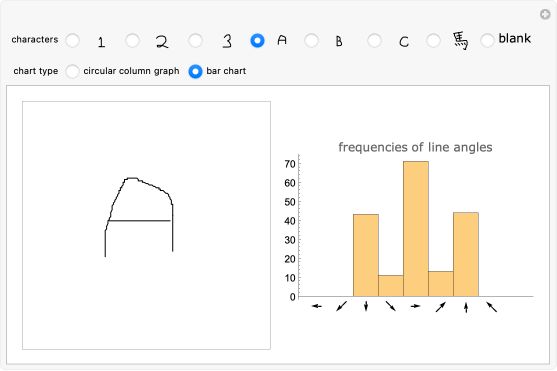This screenshot has width=557, height=371.
Task: Switch to circular column graph
Action: [72, 71]
